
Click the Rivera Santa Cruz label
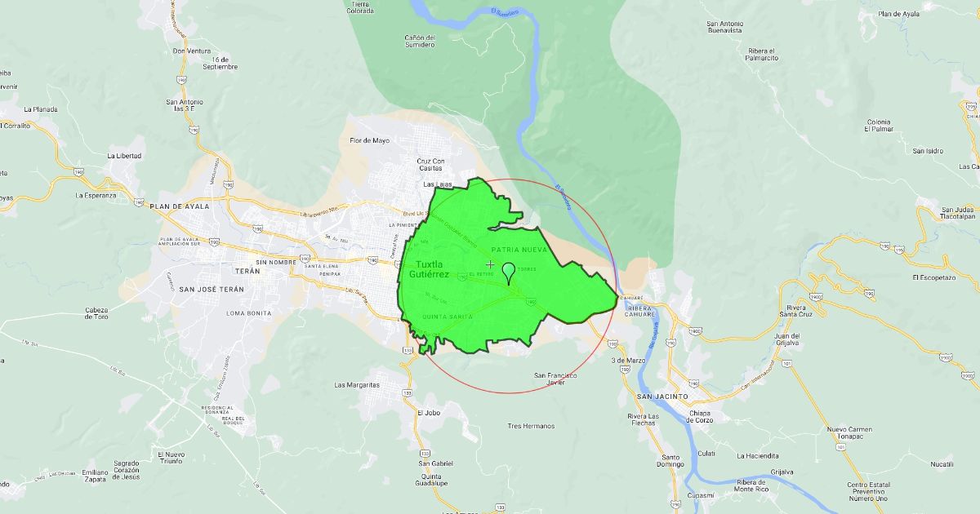795,311
